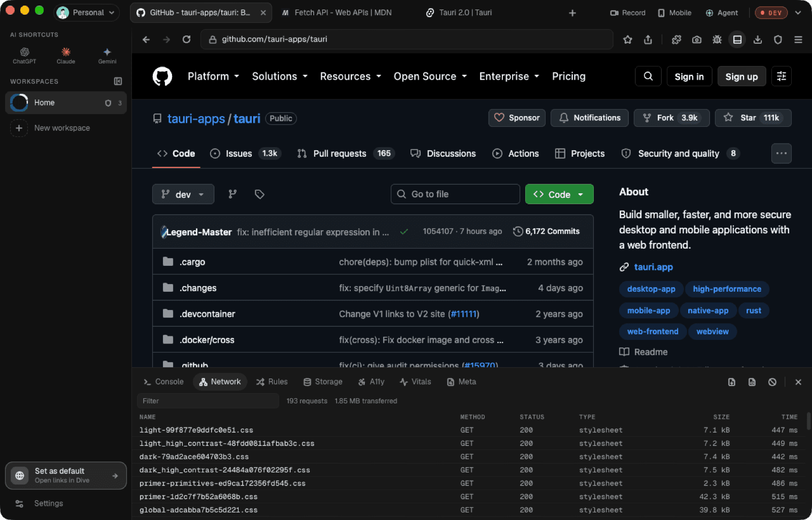812x520 pixels.
Task: Expand the menu next to DEV badge
Action: [x=798, y=13]
